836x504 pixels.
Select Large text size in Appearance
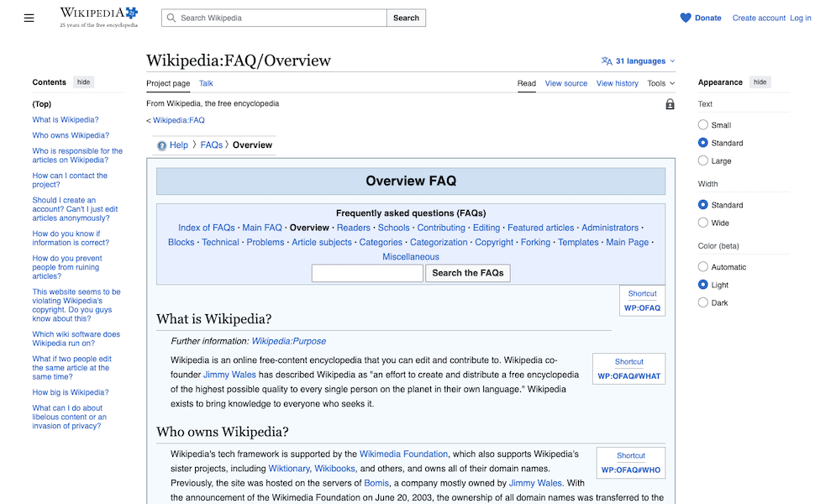point(702,160)
